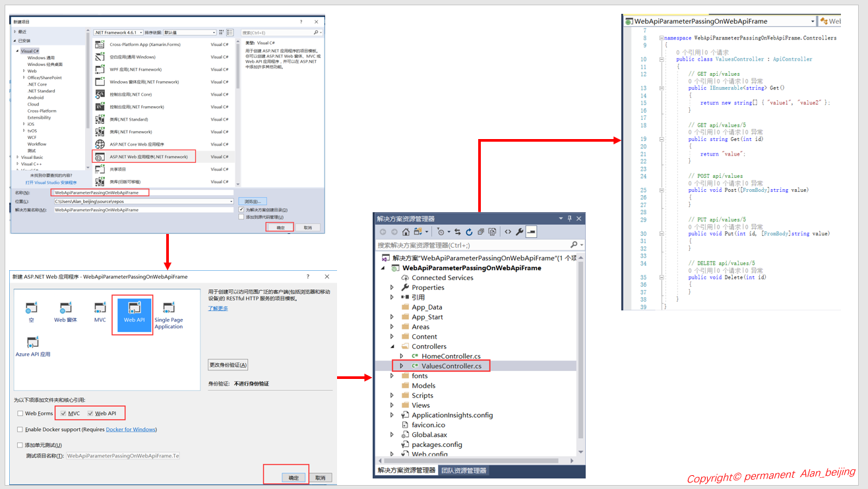This screenshot has height=489, width=868.
Task: Click the 搜索解决方案资源管理器 search field
Action: point(472,245)
